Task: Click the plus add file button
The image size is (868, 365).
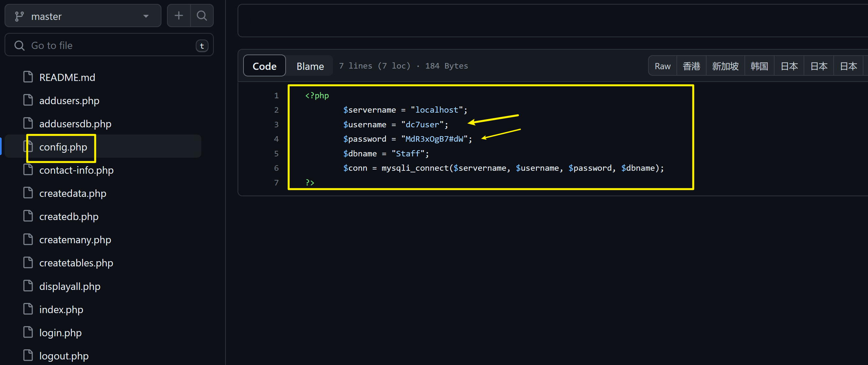Action: click(x=179, y=15)
